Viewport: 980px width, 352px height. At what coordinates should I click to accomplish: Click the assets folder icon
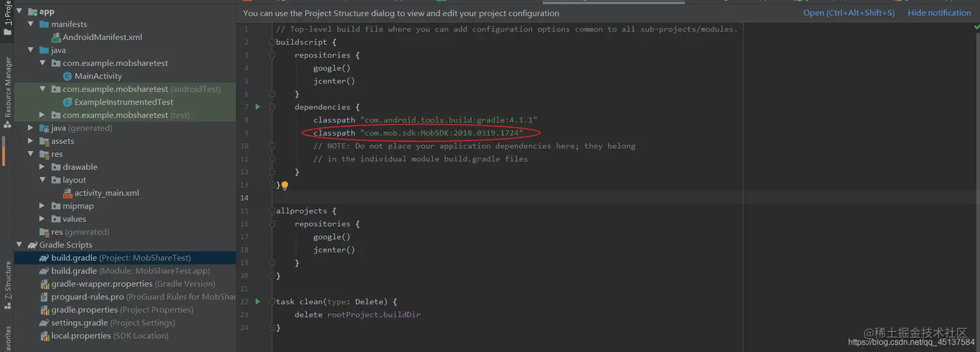44,141
